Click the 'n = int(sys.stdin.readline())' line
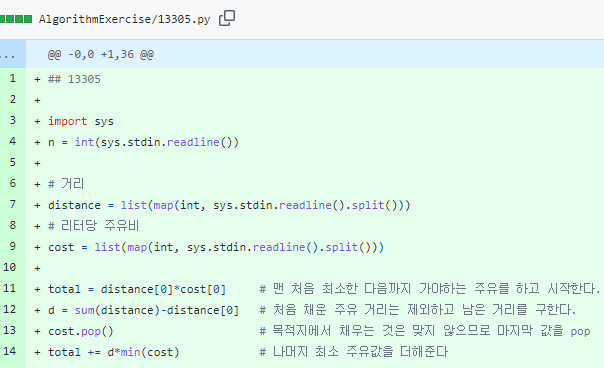The width and height of the screenshot is (604, 368). (x=143, y=142)
